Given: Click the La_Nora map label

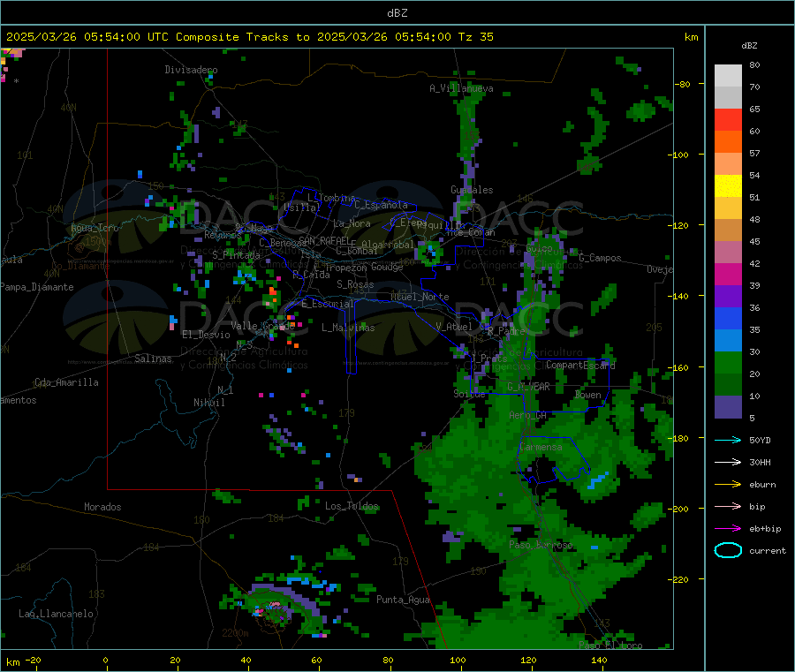Looking at the screenshot, I should [x=352, y=223].
